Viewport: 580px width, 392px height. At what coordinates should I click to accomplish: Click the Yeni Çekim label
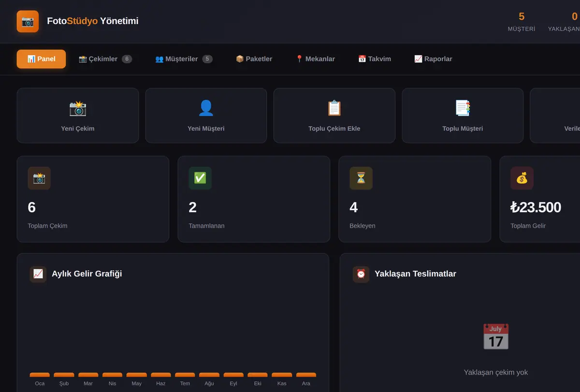click(78, 129)
